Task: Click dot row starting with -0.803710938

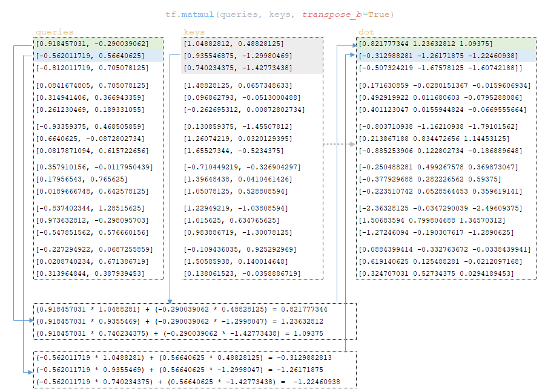Action: click(x=438, y=126)
